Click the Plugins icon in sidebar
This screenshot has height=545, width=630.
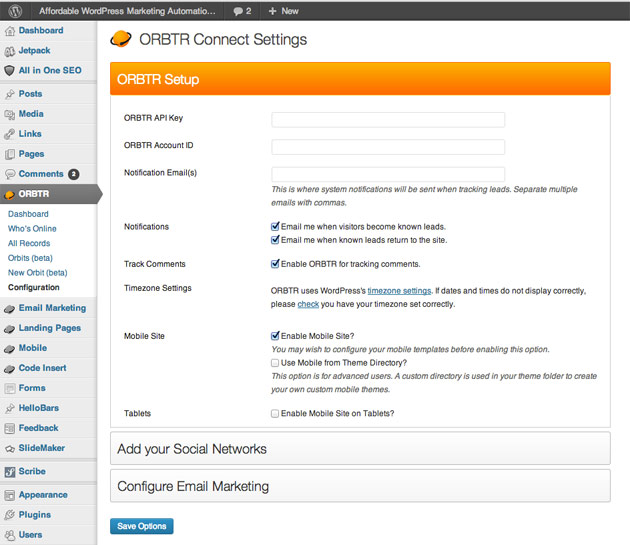click(10, 515)
